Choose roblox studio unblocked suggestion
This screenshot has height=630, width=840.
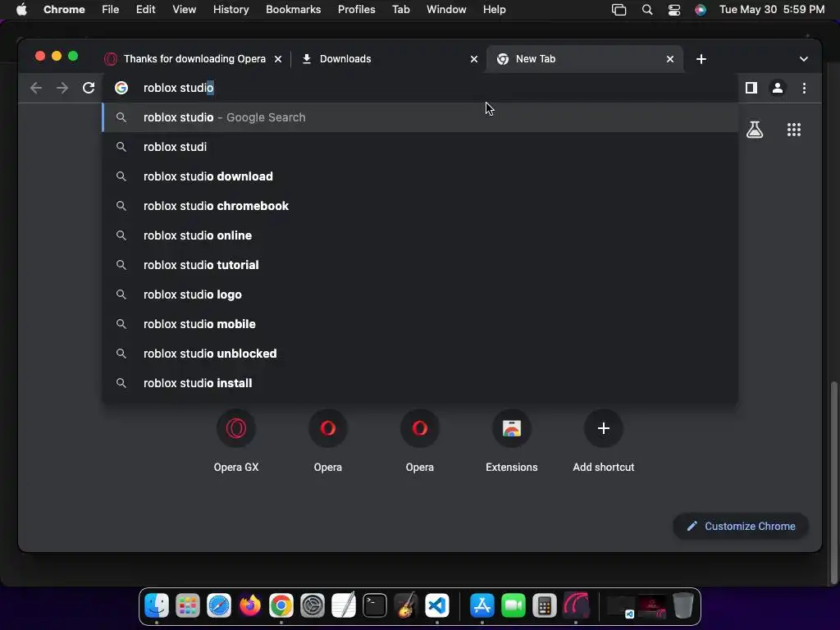click(x=421, y=354)
